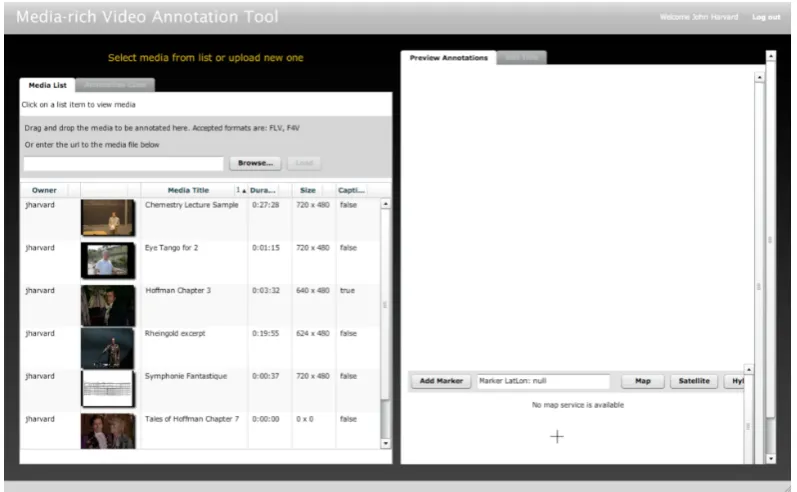
Task: Select the Preview Annotations tab
Action: [448, 57]
